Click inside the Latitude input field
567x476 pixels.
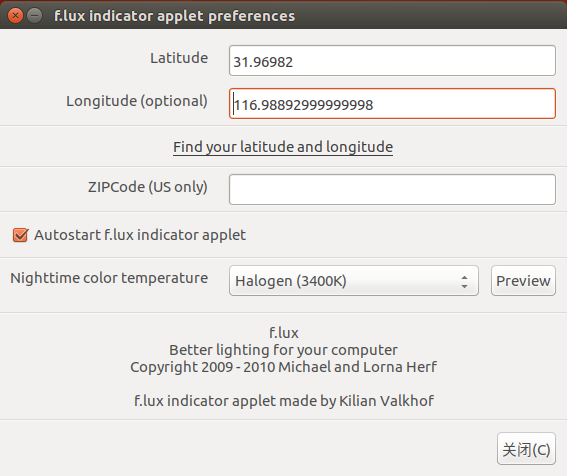pos(392,61)
